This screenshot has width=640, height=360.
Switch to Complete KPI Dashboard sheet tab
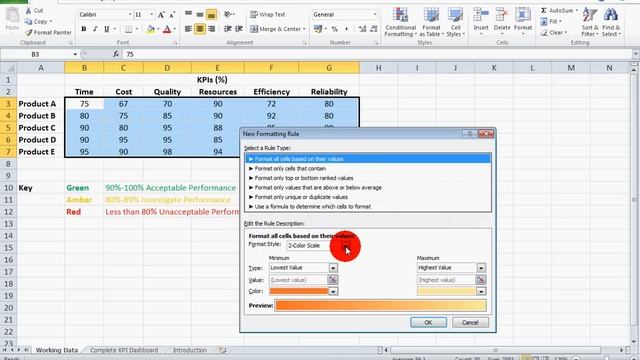coord(124,350)
